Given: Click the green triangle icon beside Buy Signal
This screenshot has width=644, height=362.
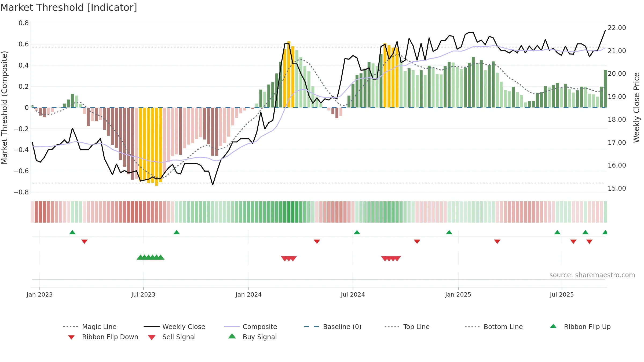Looking at the screenshot, I should [232, 336].
